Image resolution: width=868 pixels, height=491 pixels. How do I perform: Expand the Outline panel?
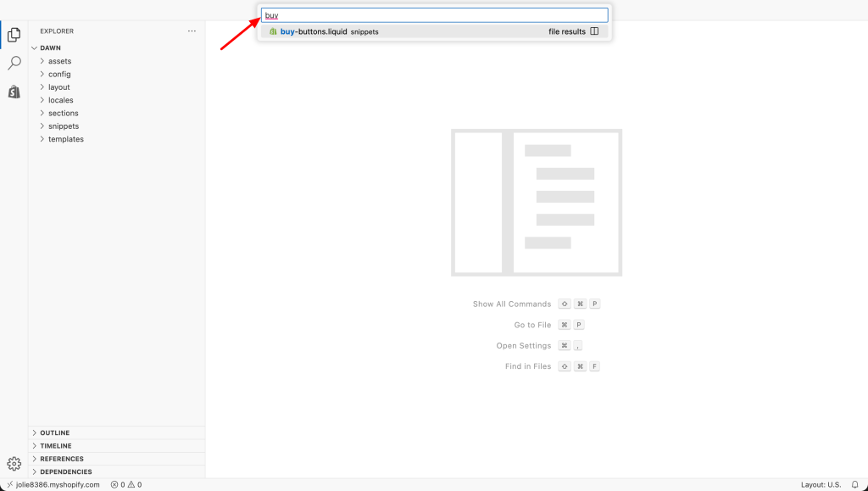(54, 433)
